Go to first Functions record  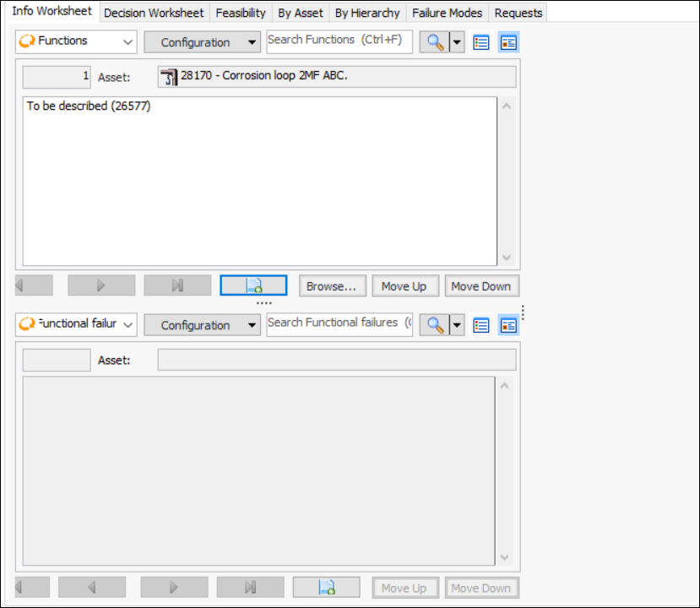pyautogui.click(x=34, y=285)
